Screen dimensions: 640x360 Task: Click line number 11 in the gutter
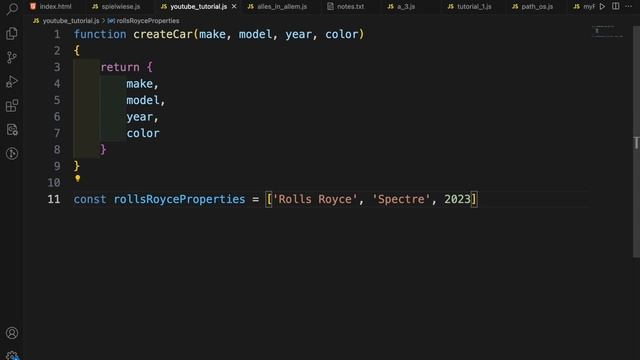pos(53,199)
